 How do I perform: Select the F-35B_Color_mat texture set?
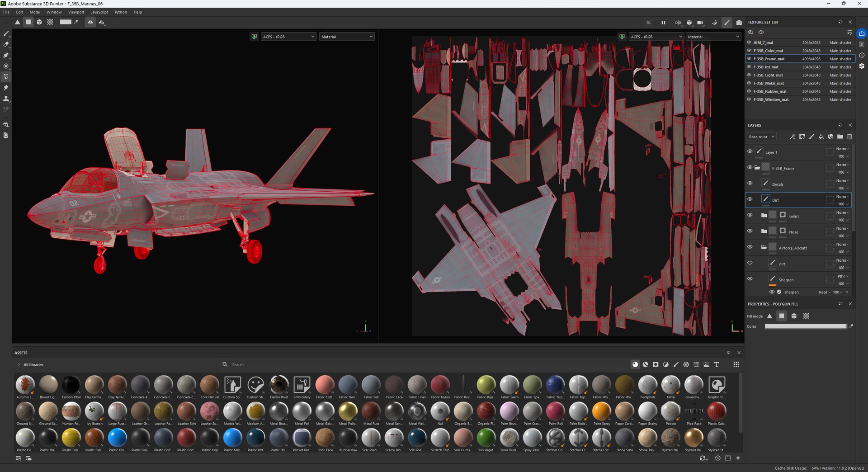pyautogui.click(x=800, y=51)
